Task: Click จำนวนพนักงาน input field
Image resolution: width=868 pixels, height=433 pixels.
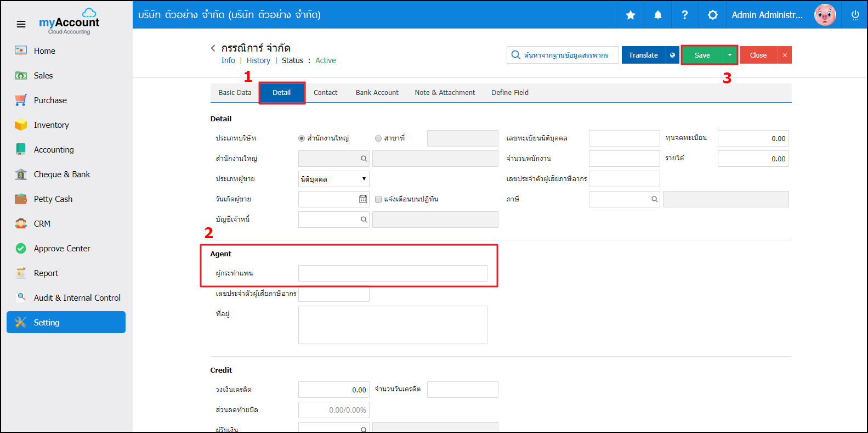Action: [x=624, y=159]
